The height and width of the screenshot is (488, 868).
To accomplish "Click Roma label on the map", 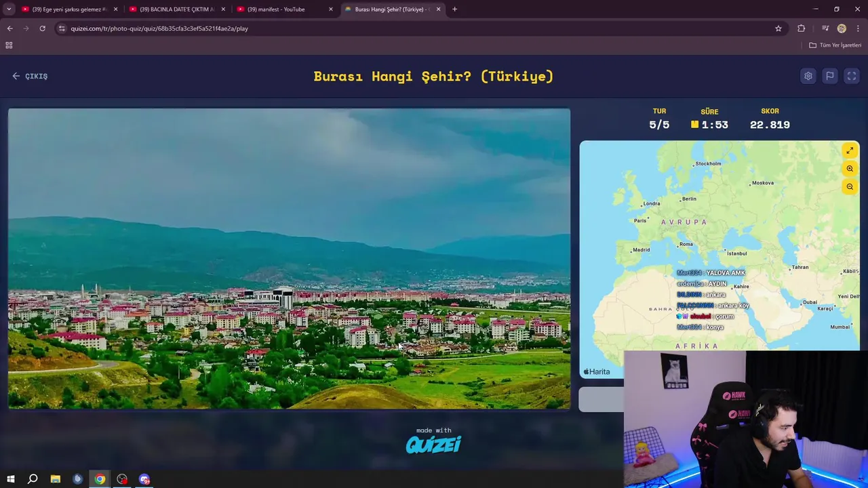I will pos(686,244).
